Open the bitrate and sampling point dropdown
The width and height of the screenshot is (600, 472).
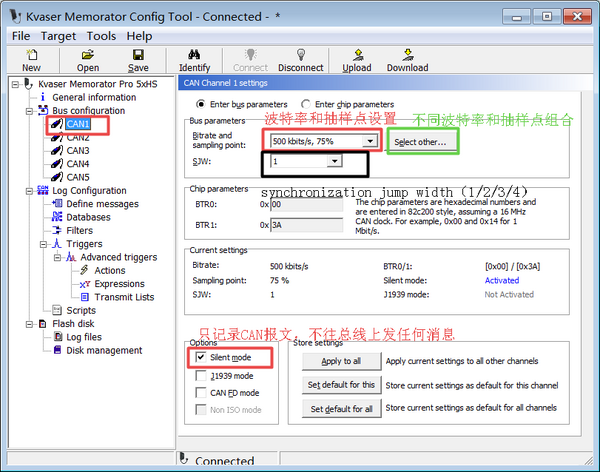click(x=370, y=141)
